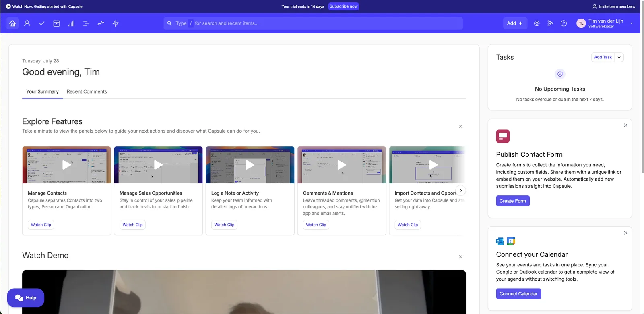The image size is (644, 314).
Task: Open the Projects list icon in navbar
Action: point(86,23)
